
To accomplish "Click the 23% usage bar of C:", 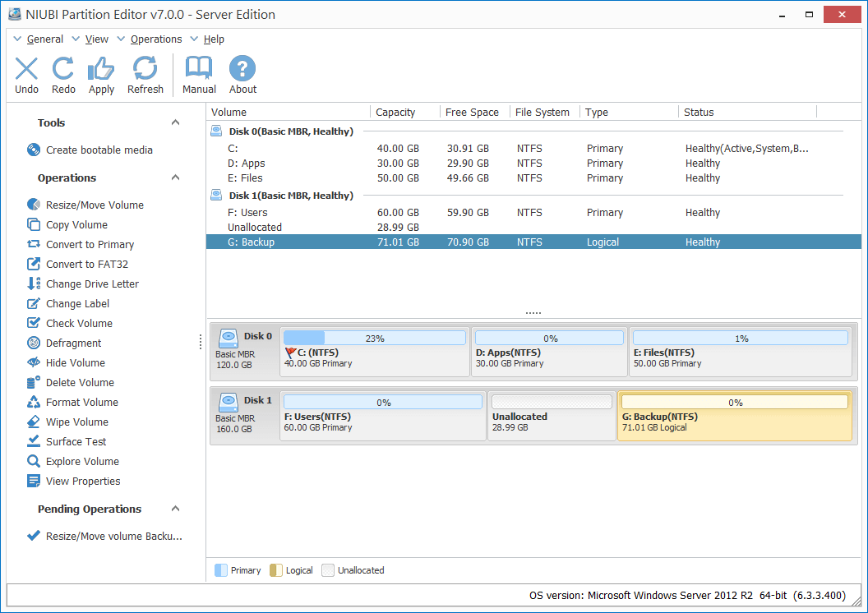I will tap(375, 338).
